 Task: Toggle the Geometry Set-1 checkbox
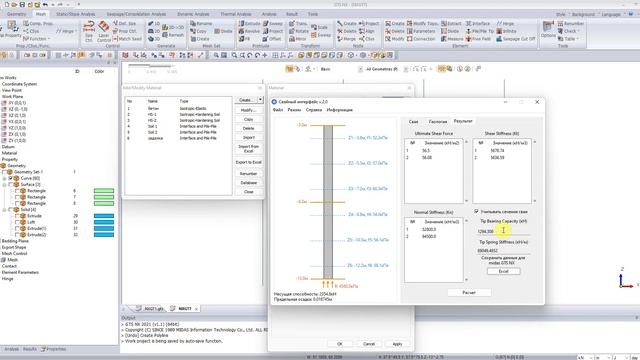[x=4, y=172]
